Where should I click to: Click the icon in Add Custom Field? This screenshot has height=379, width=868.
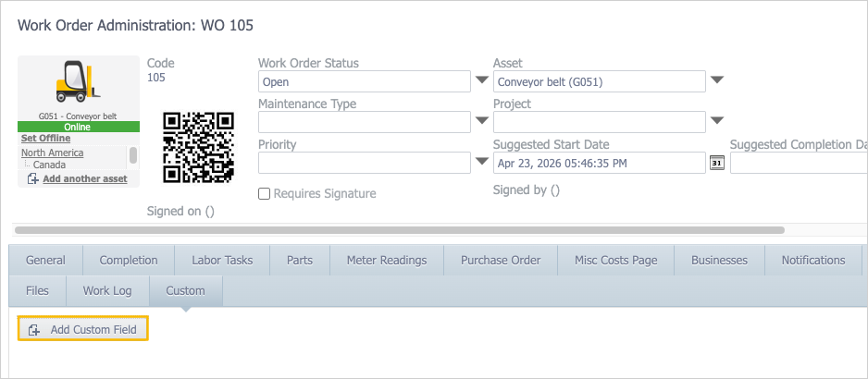(34, 330)
